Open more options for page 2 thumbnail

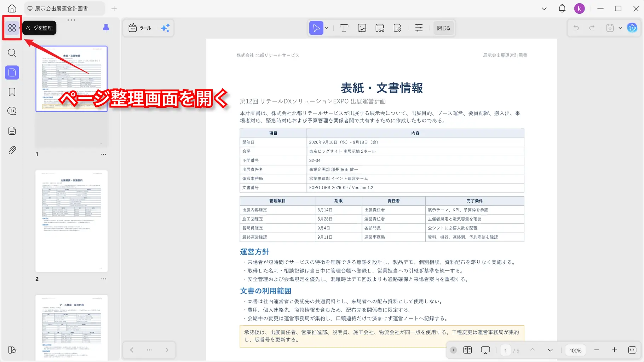tap(103, 279)
